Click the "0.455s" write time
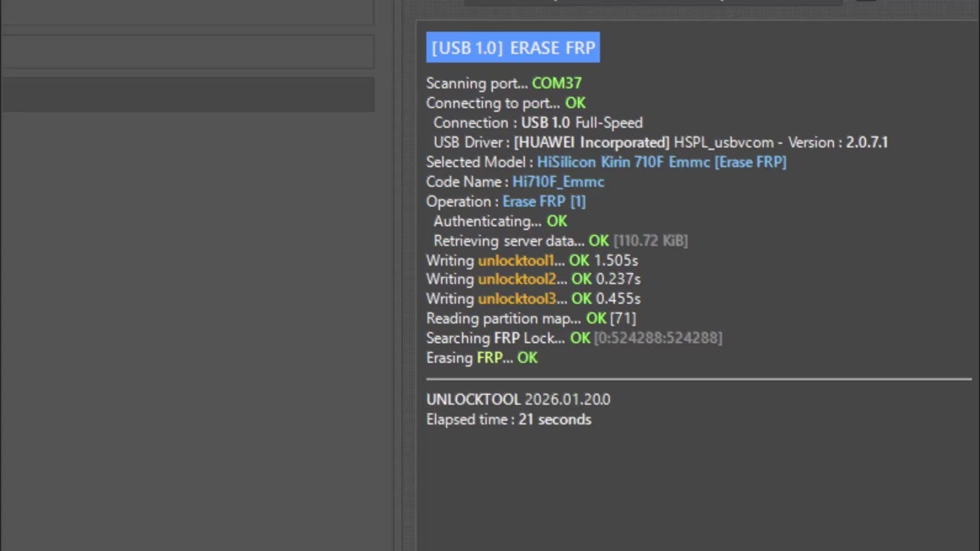 click(619, 299)
